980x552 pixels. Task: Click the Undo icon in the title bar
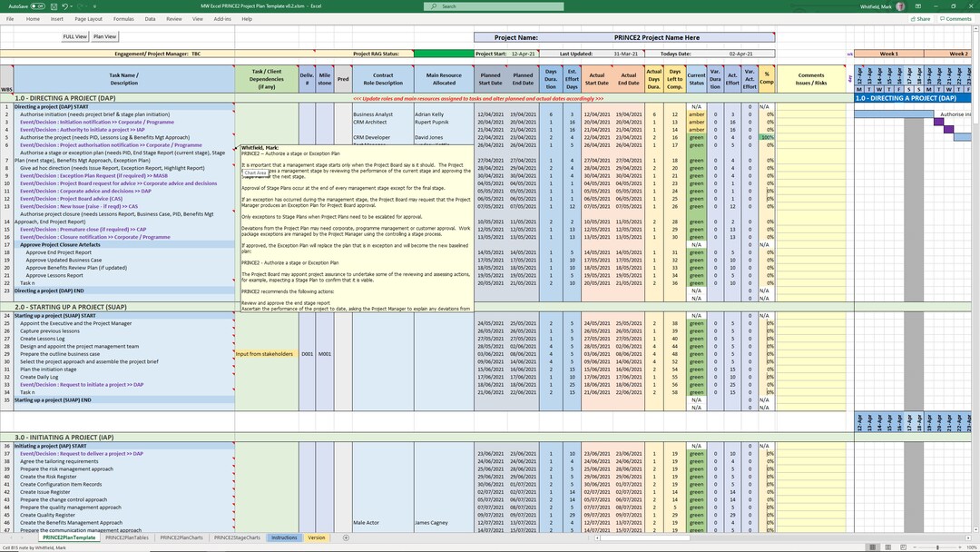[65, 5]
